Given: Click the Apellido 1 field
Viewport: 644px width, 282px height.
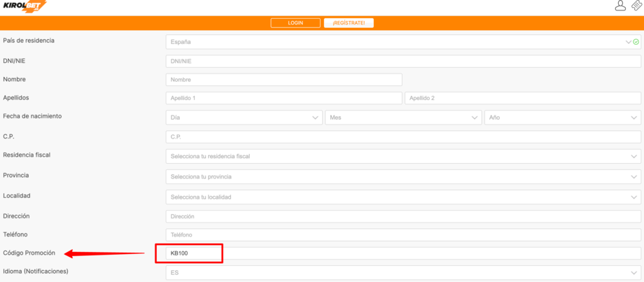Looking at the screenshot, I should [x=283, y=99].
